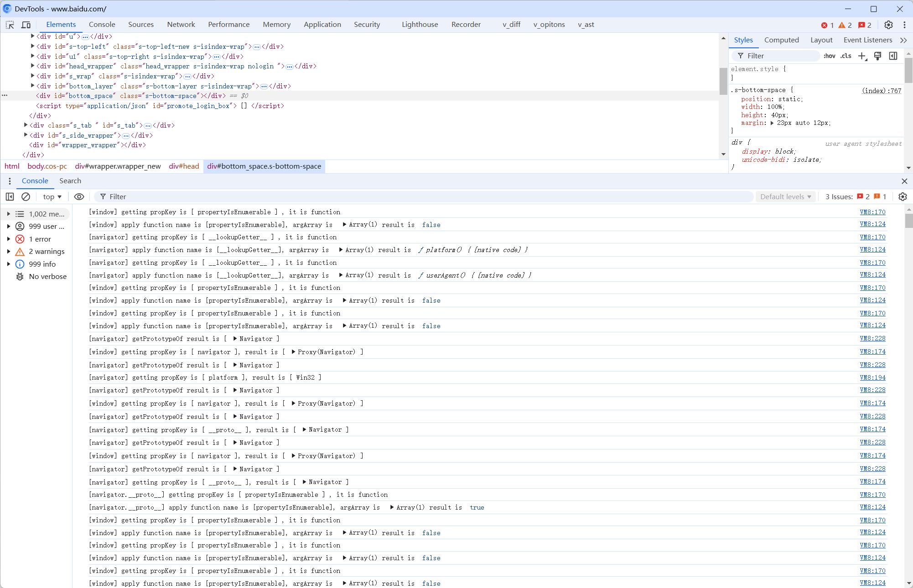Click the 3 Issues counter
Viewport: 913px width, 588px height.
[839, 196]
